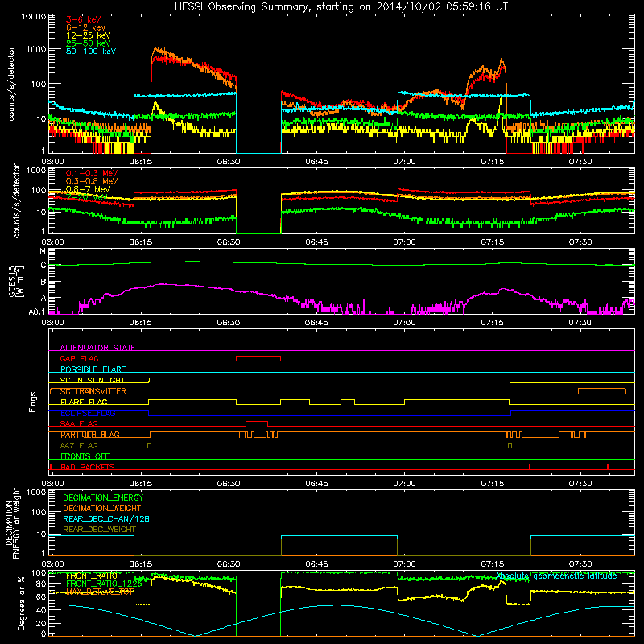Click the AAZ_FLAG label
The image size is (644, 644).
[x=79, y=445]
